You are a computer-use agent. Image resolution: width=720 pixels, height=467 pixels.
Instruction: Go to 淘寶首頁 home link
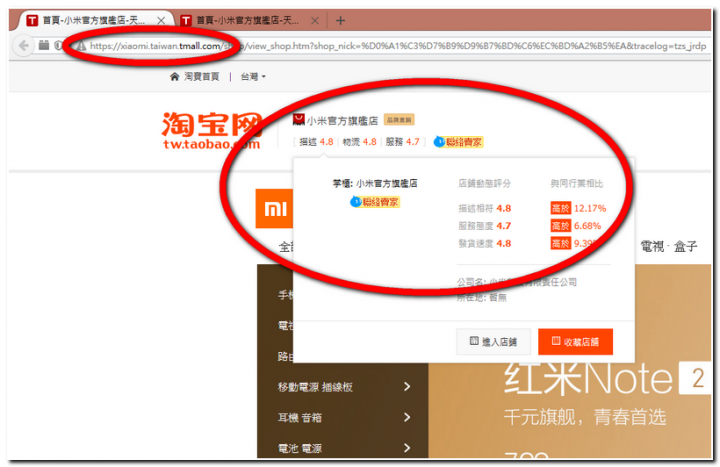pos(195,77)
